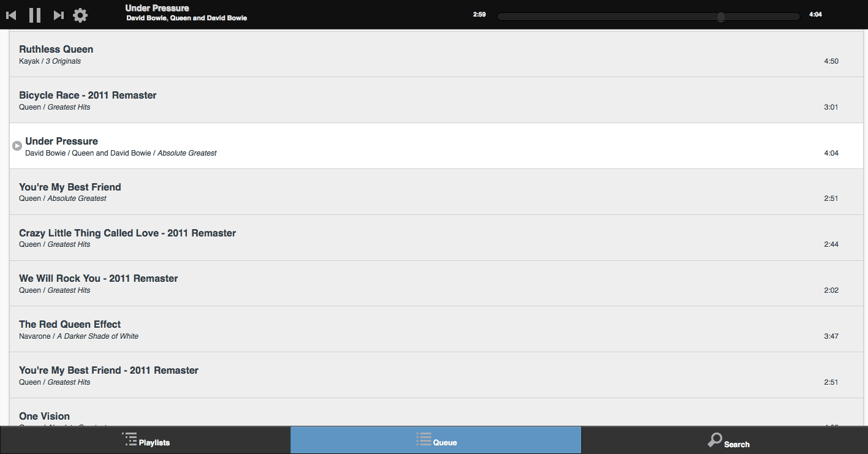Pause the current song

pyautogui.click(x=35, y=15)
